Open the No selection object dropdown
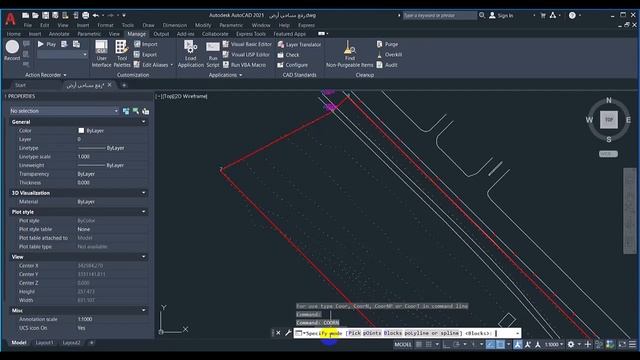640x360 pixels. 64,111
